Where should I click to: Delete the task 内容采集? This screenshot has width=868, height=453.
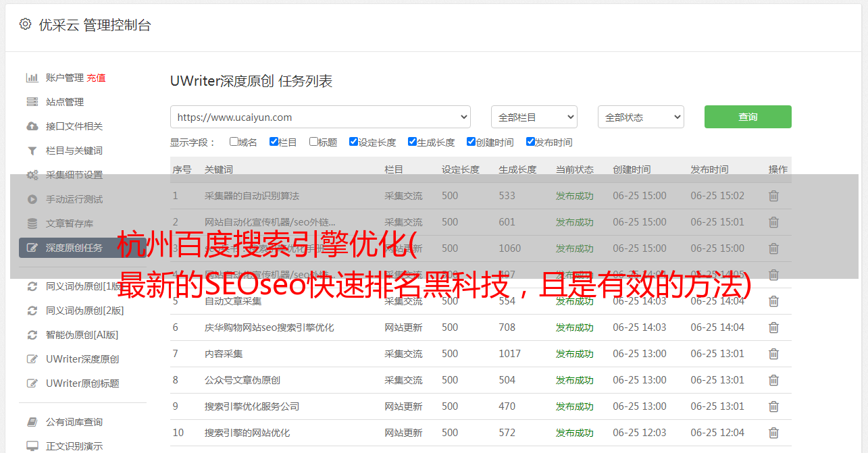pyautogui.click(x=773, y=354)
